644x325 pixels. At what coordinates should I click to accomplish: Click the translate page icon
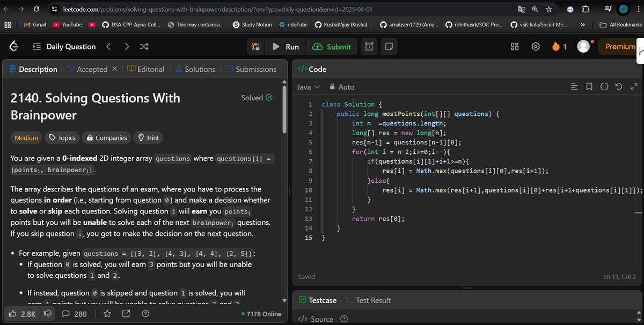pos(521,9)
